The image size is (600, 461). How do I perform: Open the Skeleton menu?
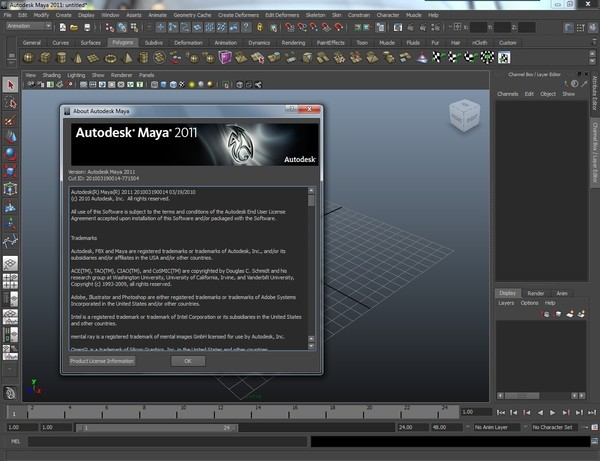315,15
